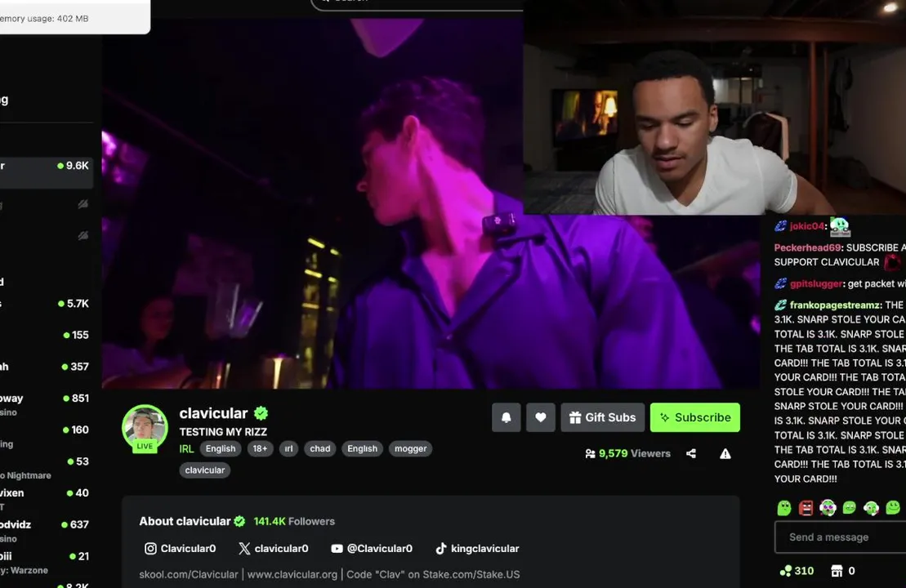The image size is (906, 588).
Task: Click the 141.4K Followers text
Action: coord(294,521)
